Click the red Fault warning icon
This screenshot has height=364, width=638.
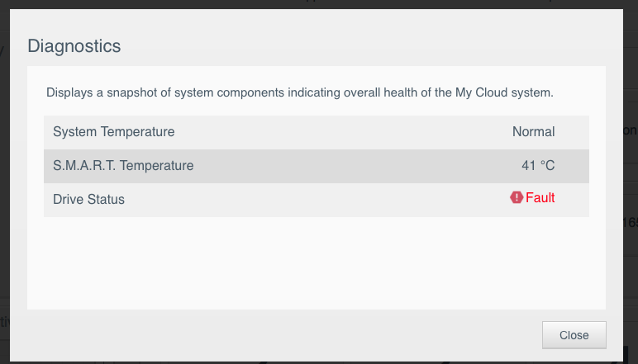(x=517, y=198)
